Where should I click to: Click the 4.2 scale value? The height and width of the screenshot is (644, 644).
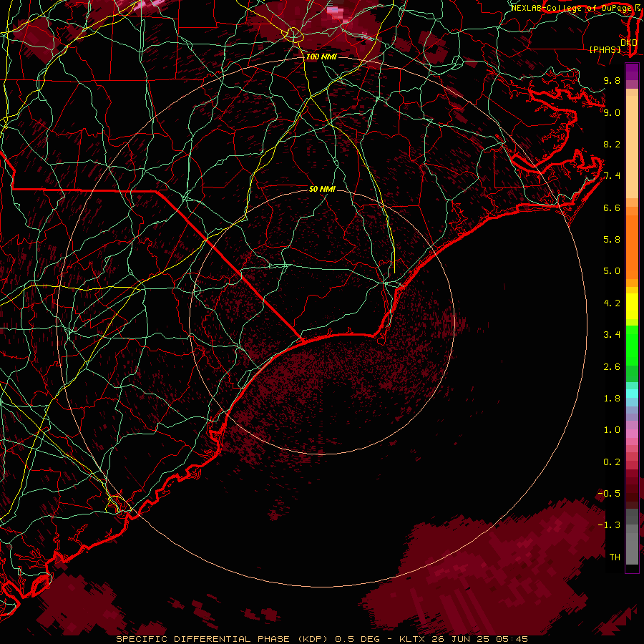click(612, 303)
